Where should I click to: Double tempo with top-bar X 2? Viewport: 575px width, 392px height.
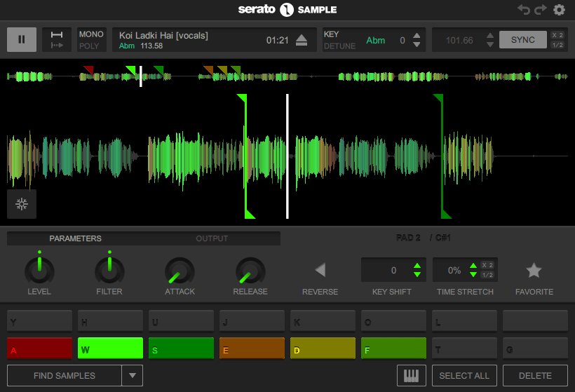pos(557,35)
